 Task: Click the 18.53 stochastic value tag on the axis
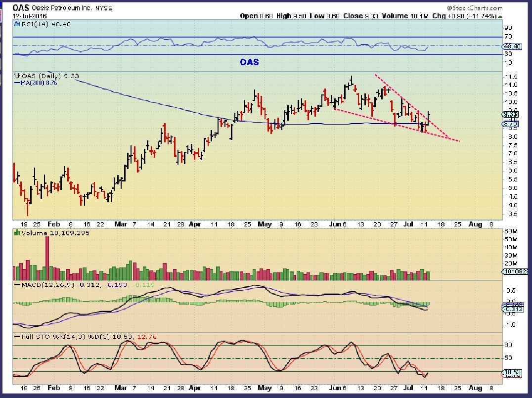512,372
